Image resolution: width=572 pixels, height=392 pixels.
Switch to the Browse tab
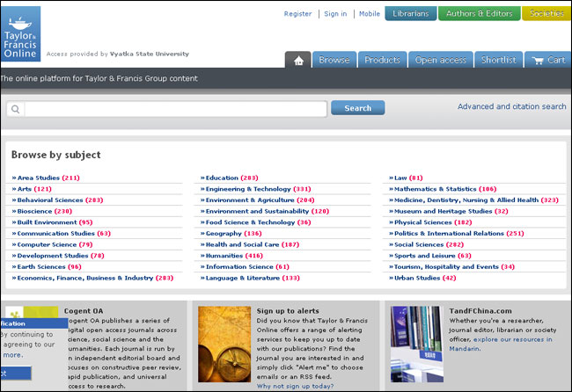click(x=334, y=60)
